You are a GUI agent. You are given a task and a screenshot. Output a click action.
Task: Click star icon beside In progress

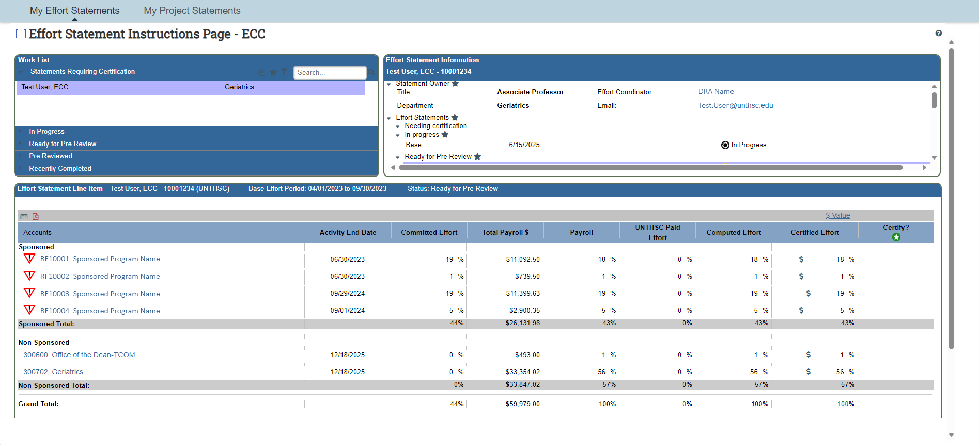[x=445, y=135]
